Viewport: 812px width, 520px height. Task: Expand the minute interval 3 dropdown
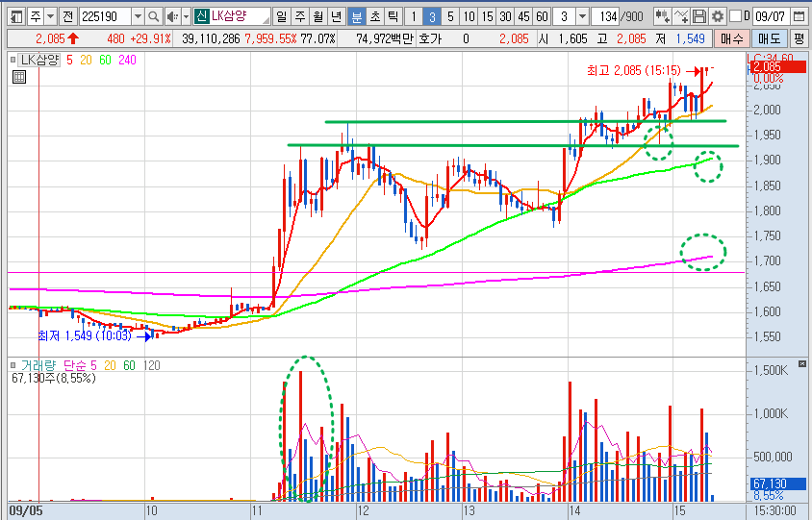tap(583, 17)
